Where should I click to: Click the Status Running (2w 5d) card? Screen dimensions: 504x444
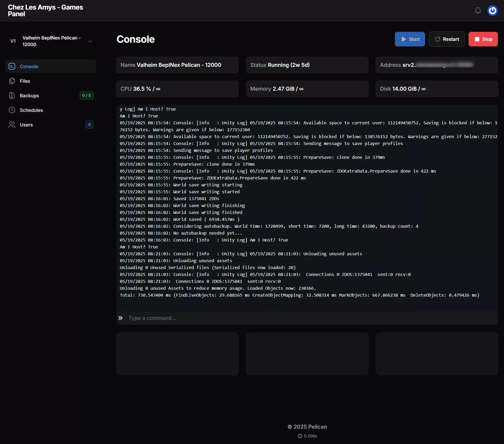307,65
